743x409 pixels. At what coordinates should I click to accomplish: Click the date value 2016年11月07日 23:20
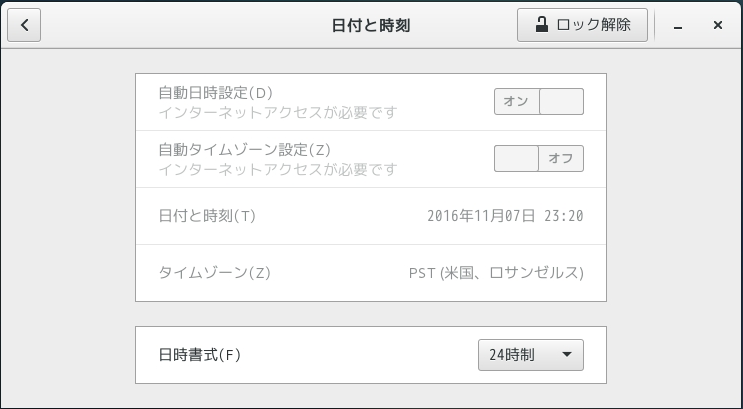(x=505, y=216)
